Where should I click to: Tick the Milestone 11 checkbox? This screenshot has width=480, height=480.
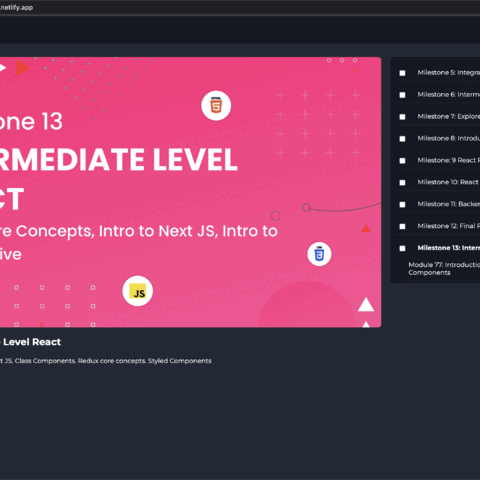[x=402, y=205]
